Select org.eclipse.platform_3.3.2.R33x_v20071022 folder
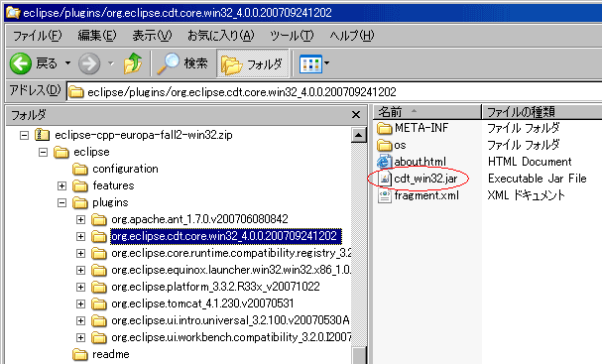The height and width of the screenshot is (364, 602). pyautogui.click(x=215, y=287)
